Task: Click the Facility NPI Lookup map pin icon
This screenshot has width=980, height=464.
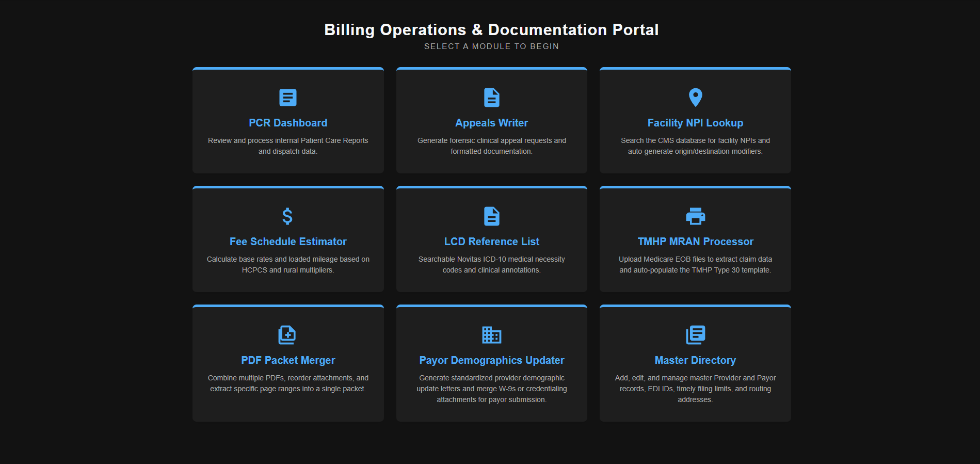Action: coord(696,98)
